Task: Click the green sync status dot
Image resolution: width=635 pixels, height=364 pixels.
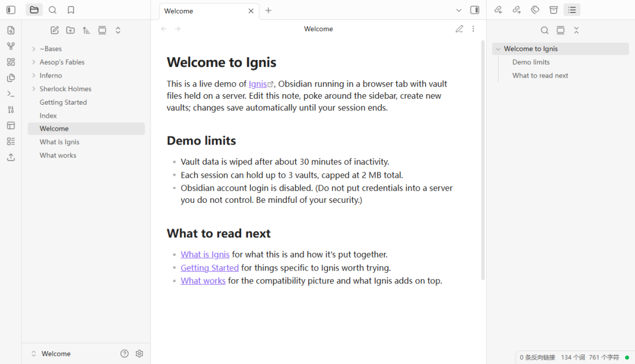Action: click(x=627, y=358)
